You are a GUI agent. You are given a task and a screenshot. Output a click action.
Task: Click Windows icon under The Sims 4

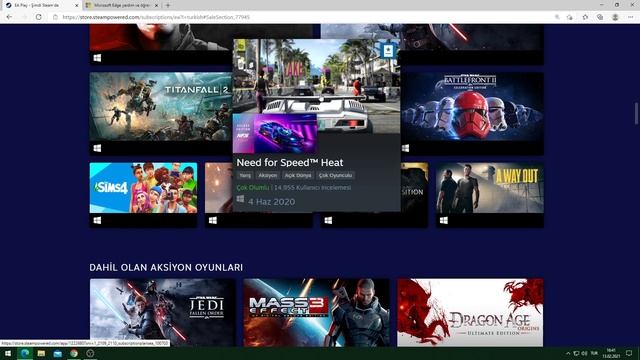click(x=97, y=220)
